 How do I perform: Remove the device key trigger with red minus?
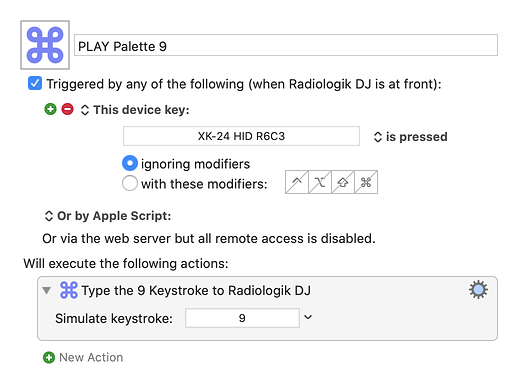coord(67,109)
